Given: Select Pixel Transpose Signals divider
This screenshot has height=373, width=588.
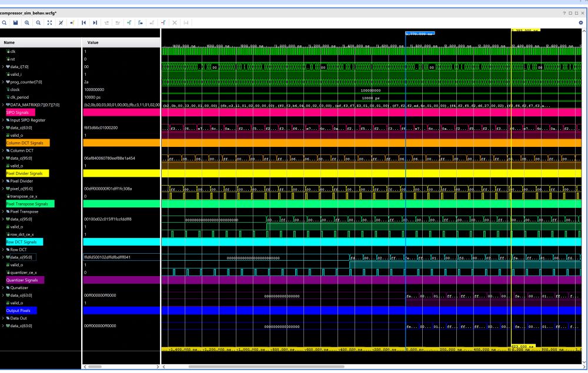Looking at the screenshot, I should (30, 204).
